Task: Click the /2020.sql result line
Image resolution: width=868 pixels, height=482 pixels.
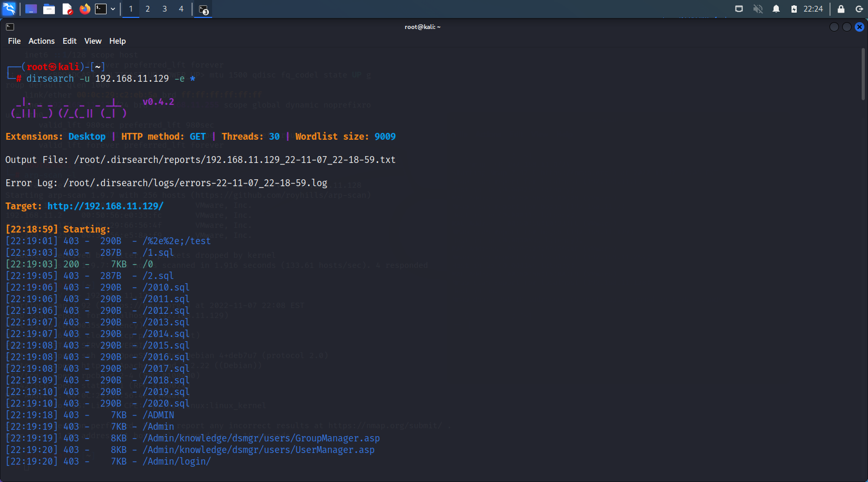Action: pos(98,403)
